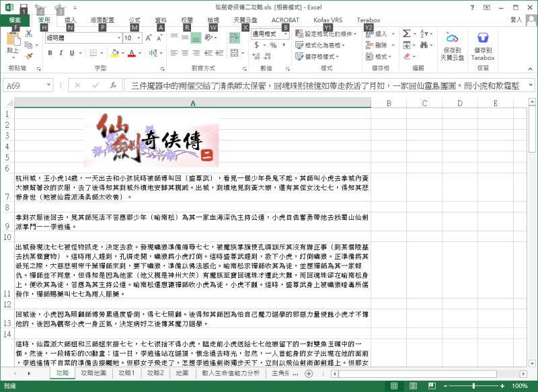
Task: Click the sign in (登入) link
Action: pos(516,19)
